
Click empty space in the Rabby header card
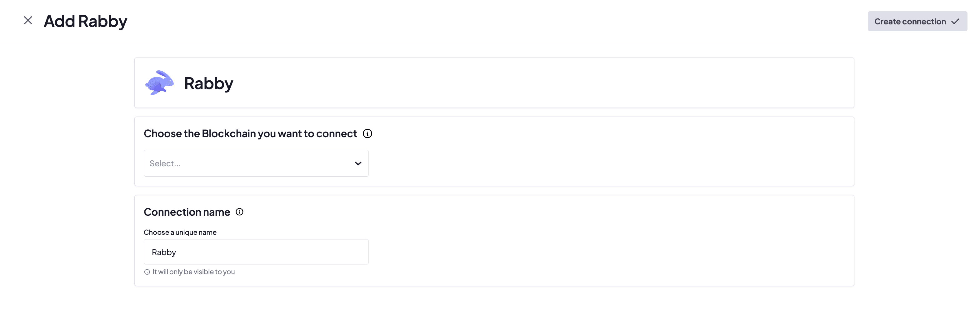point(532,83)
